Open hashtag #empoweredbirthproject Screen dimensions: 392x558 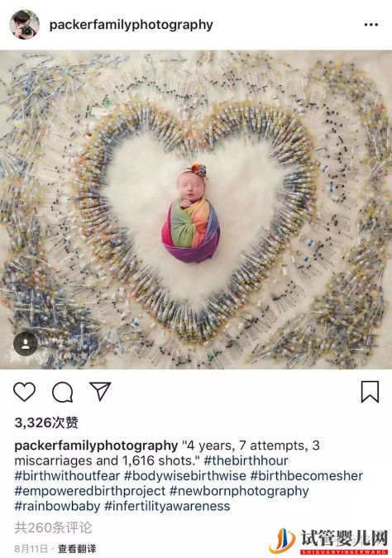point(90,491)
